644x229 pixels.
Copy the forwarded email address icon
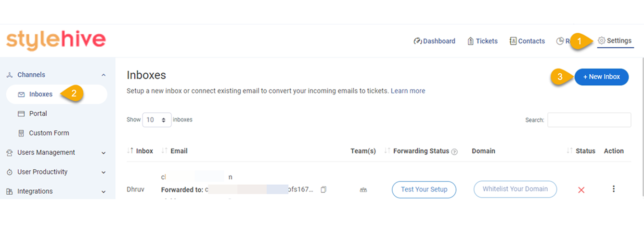pyautogui.click(x=323, y=189)
